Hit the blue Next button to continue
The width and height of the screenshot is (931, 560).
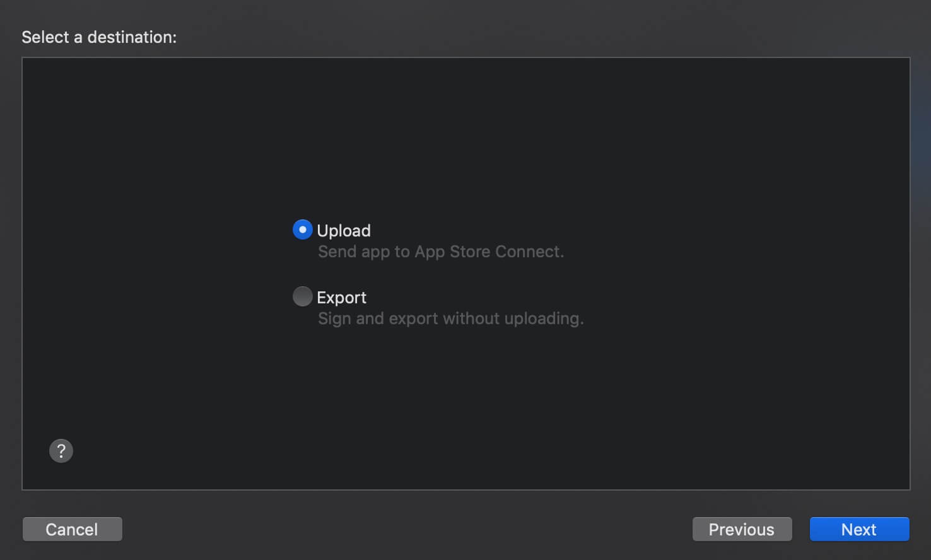(x=859, y=529)
